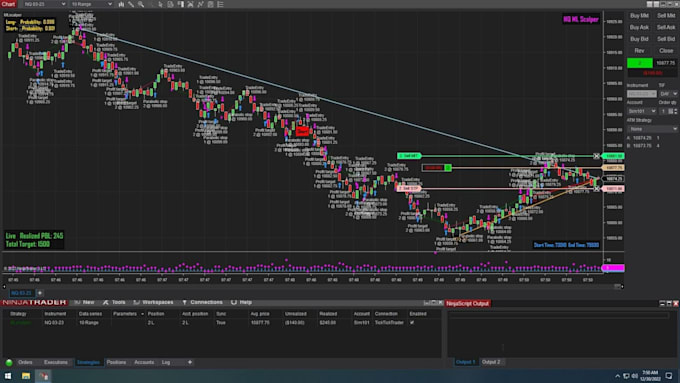Screen dimensions: 680x383
Task: Open the data box icon in chart toolbar
Action: pyautogui.click(x=170, y=4)
